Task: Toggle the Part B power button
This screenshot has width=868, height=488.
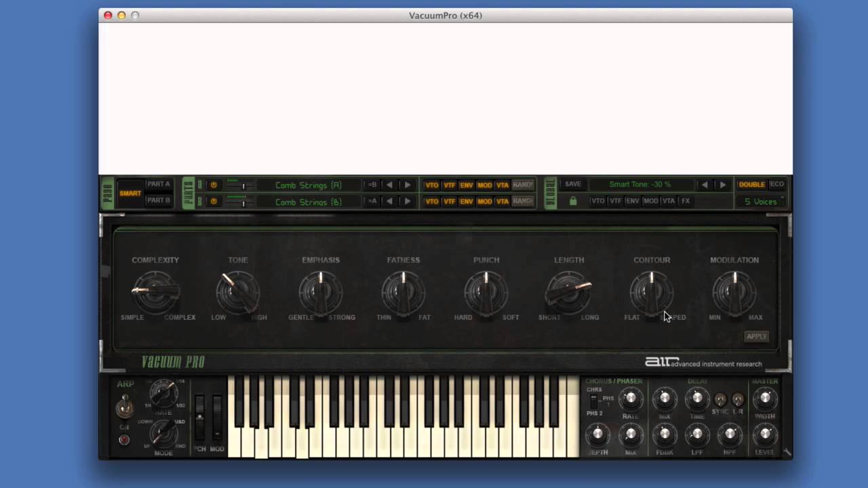Action: pyautogui.click(x=214, y=201)
